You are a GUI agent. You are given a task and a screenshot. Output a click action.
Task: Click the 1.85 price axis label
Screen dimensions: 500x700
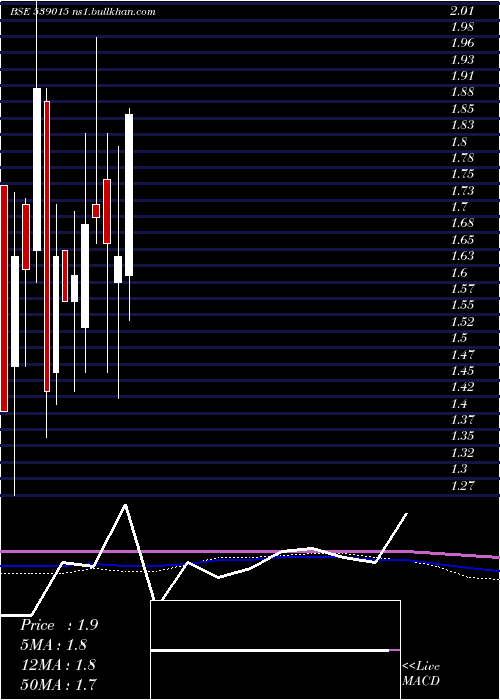(x=462, y=109)
